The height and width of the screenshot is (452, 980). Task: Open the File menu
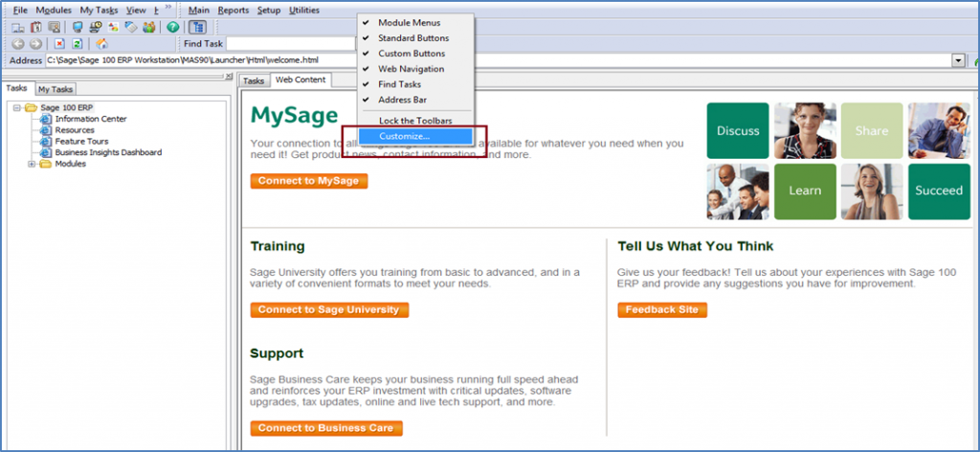click(20, 10)
